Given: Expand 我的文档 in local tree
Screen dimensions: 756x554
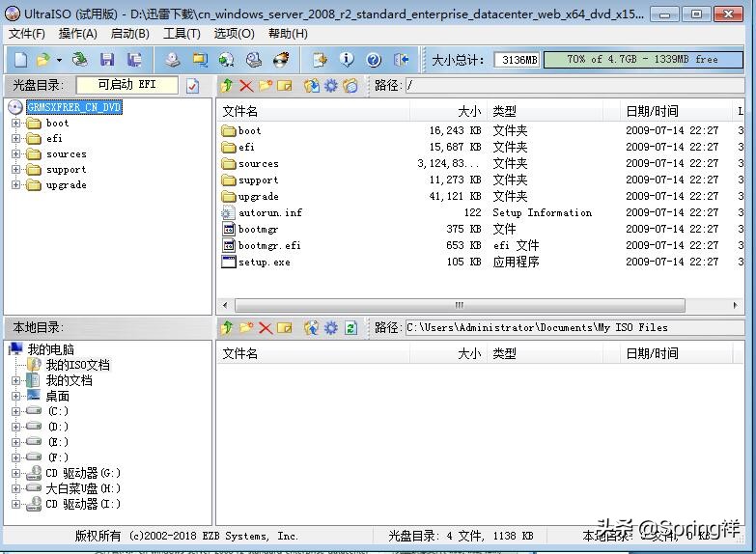Looking at the screenshot, I should (15, 380).
